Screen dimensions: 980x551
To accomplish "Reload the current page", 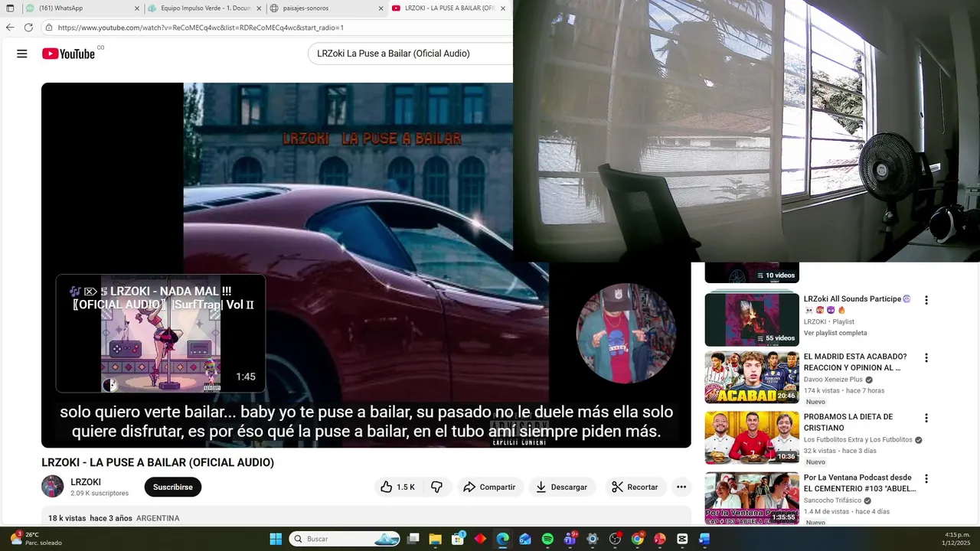I will pyautogui.click(x=28, y=28).
